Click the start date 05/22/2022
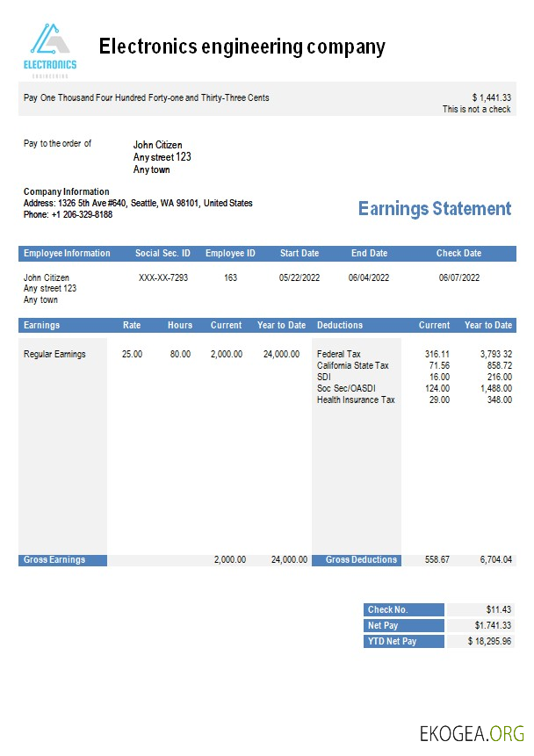534x756 pixels. point(299,277)
